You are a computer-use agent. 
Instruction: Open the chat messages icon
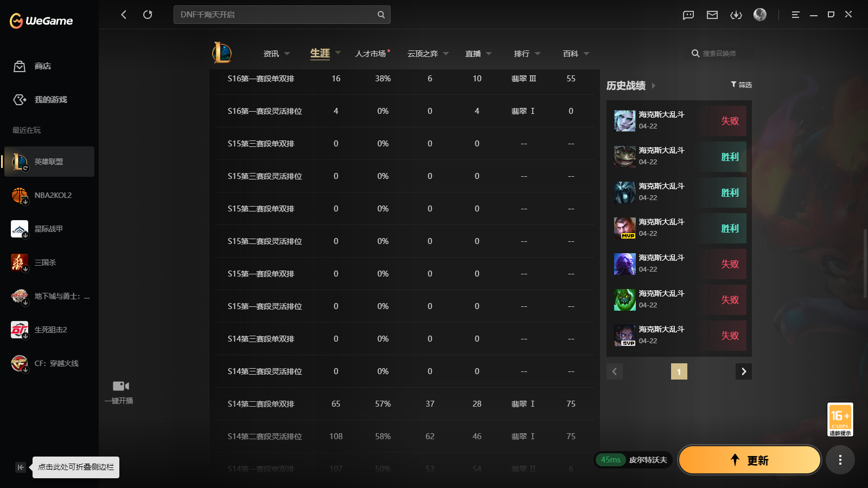688,15
